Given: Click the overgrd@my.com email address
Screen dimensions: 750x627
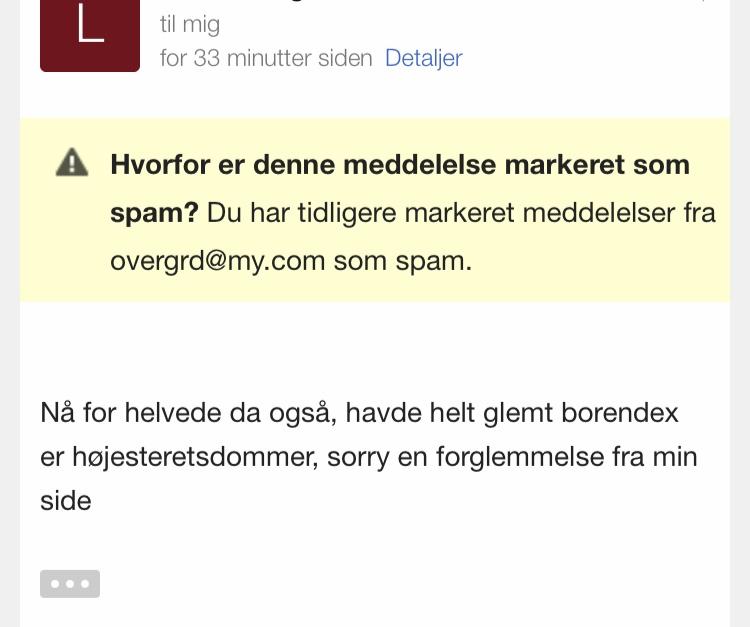Looking at the screenshot, I should (218, 262).
